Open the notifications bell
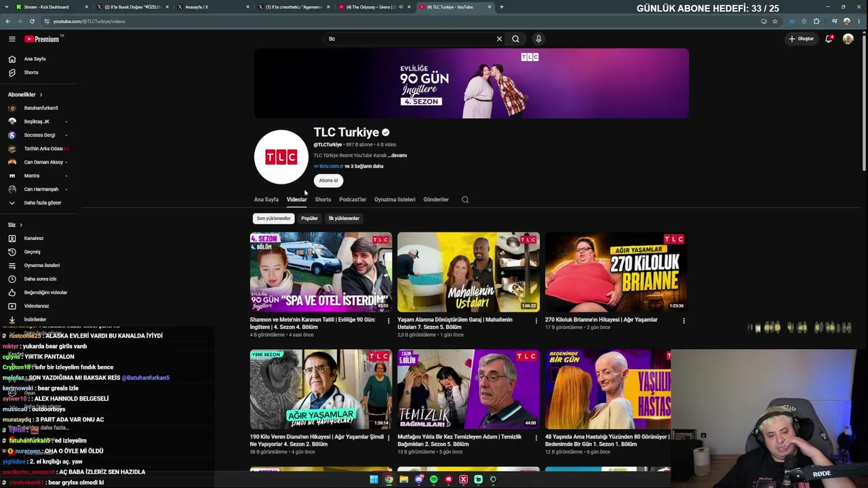This screenshot has width=868, height=488. [x=829, y=39]
